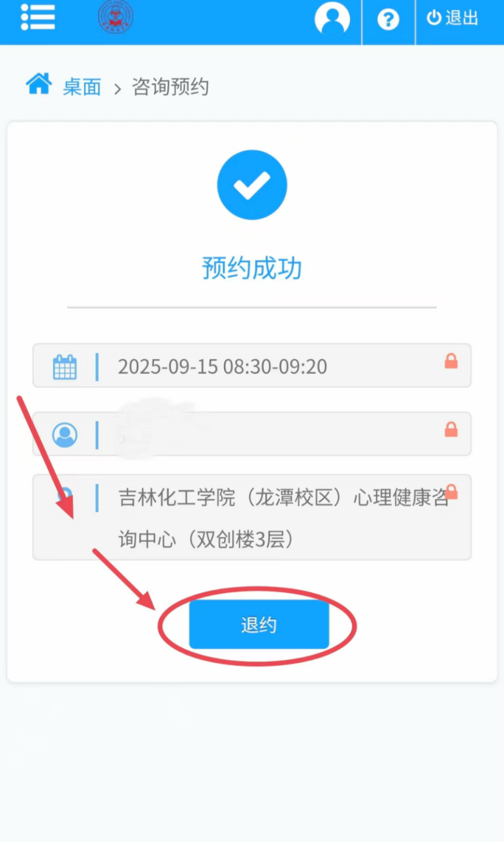Click the help question mark icon

coord(388,19)
